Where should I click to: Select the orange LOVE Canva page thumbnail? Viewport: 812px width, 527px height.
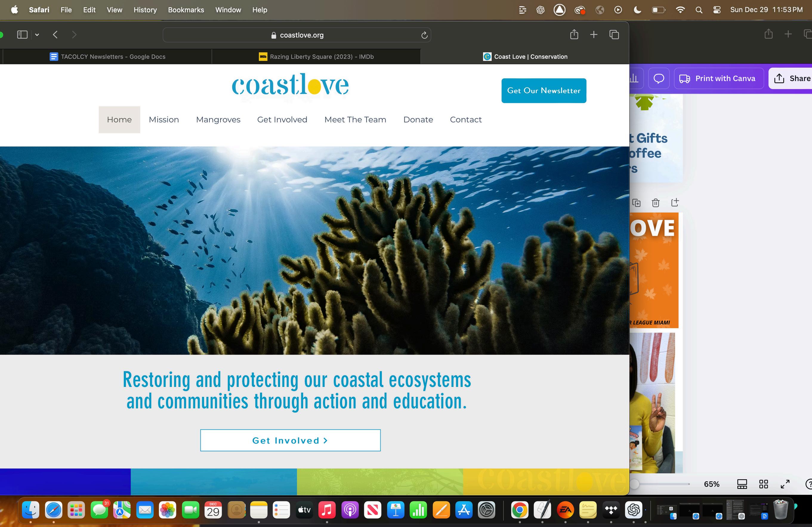(x=654, y=270)
